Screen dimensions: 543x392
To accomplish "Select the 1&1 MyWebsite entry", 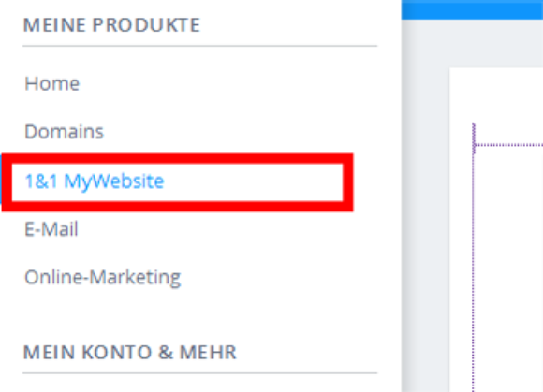I will [x=95, y=181].
